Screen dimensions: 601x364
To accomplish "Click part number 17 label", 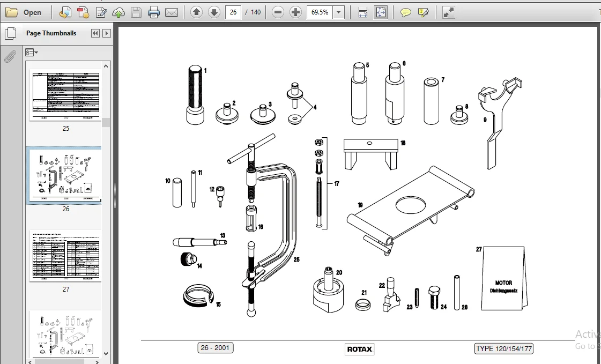I will point(337,184).
